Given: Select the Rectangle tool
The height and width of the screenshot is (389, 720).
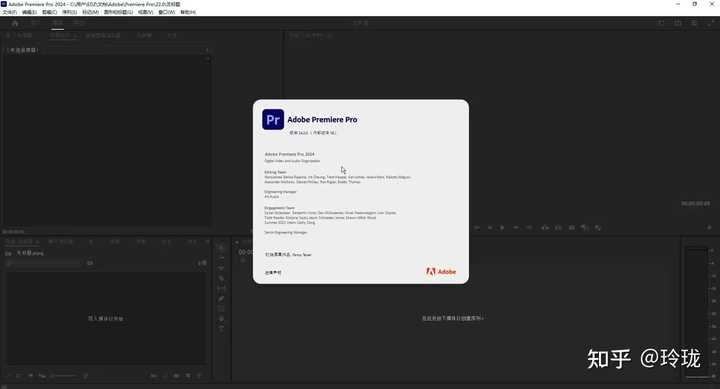Looking at the screenshot, I should (221, 309).
